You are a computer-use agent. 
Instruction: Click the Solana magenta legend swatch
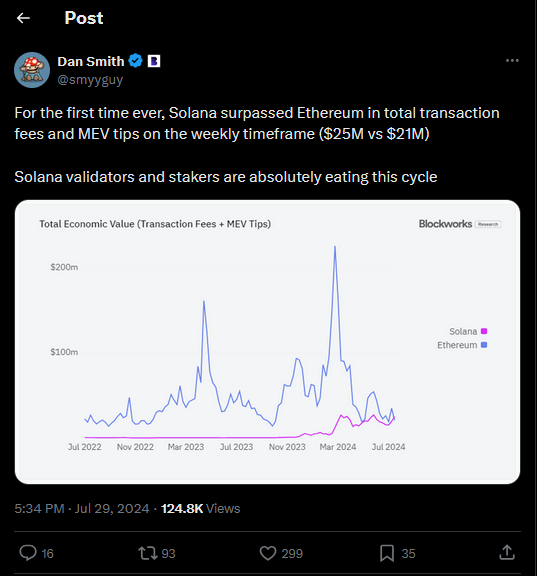(484, 331)
